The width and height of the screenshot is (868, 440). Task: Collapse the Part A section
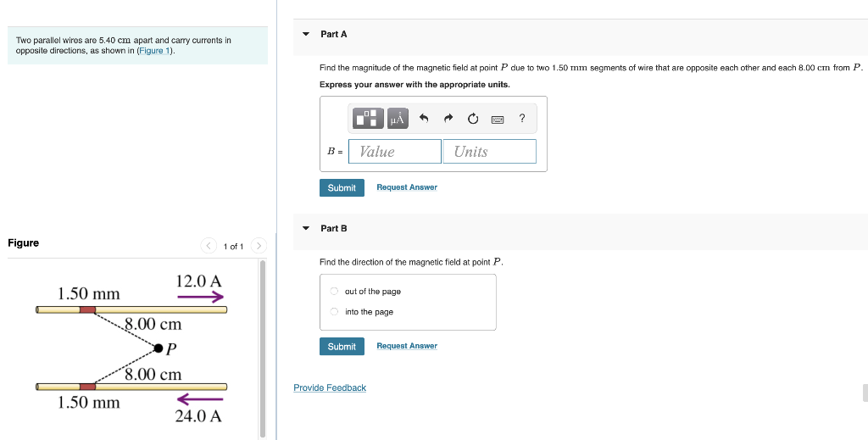(306, 34)
